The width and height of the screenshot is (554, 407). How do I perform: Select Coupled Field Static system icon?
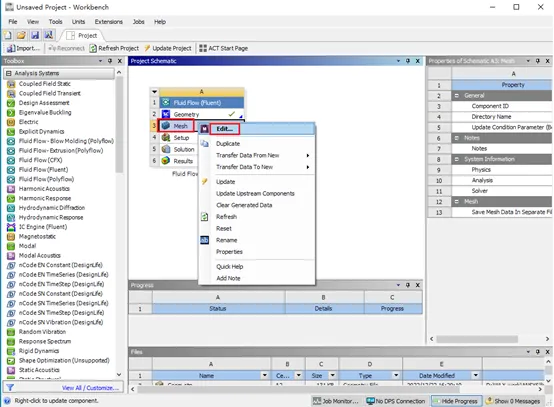[x=11, y=84]
